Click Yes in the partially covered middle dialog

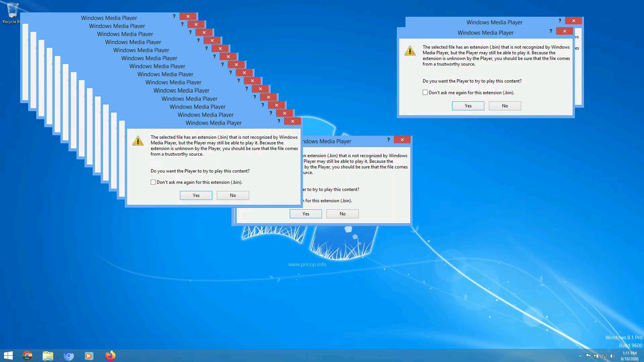pyautogui.click(x=306, y=214)
